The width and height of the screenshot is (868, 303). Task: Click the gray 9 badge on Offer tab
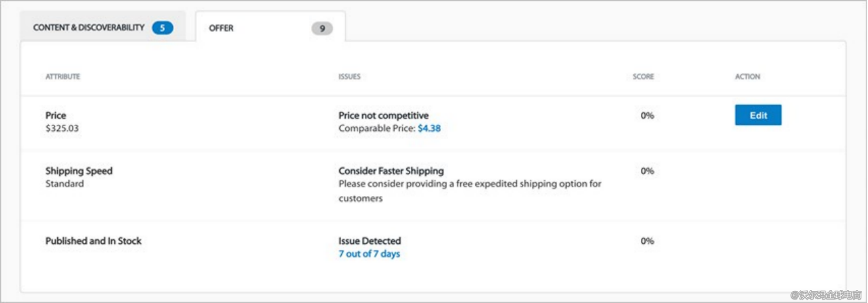pos(322,29)
